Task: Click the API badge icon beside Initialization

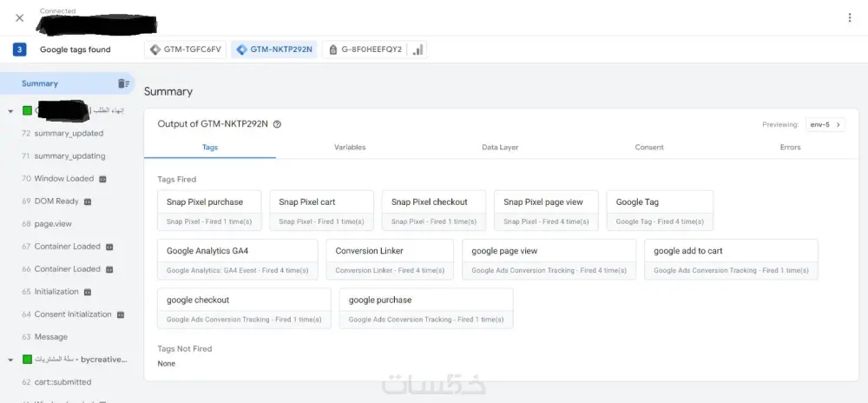Action: [x=87, y=292]
